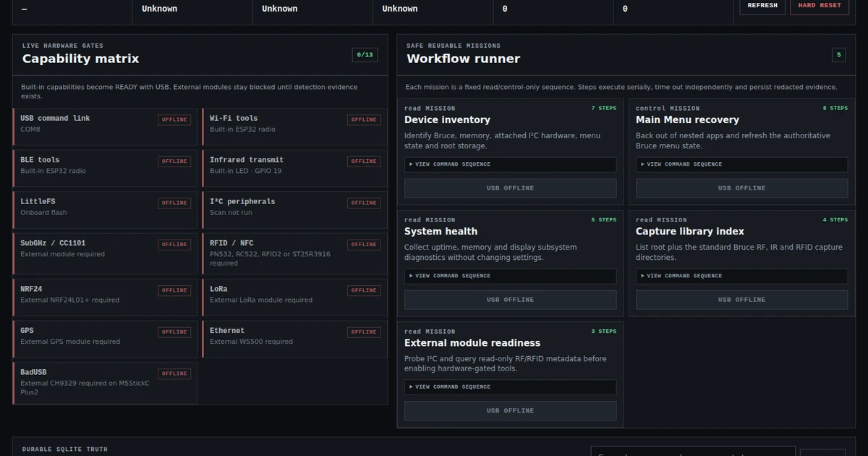
Task: Click the 7 STEPS label
Action: 603,109
